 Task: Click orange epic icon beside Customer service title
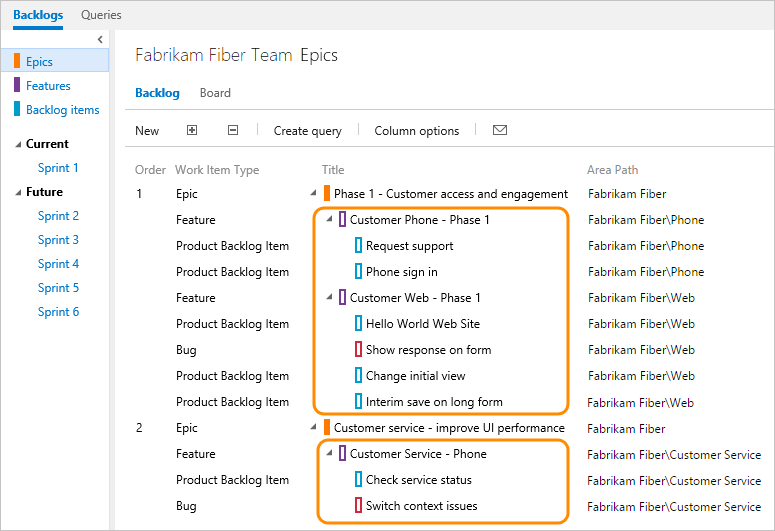click(x=327, y=427)
